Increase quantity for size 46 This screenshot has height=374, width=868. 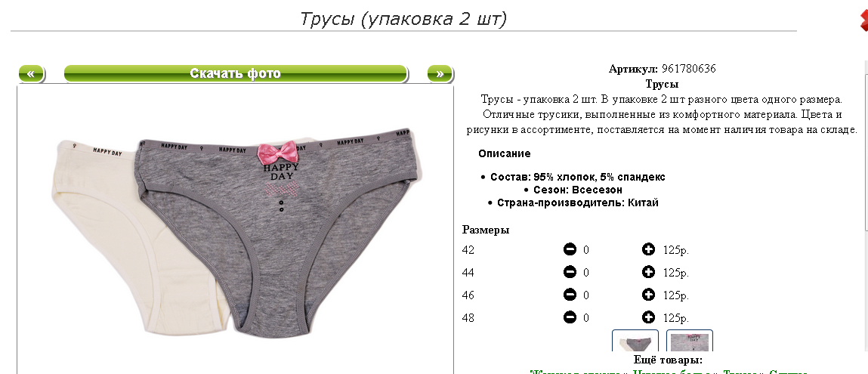coord(648,295)
